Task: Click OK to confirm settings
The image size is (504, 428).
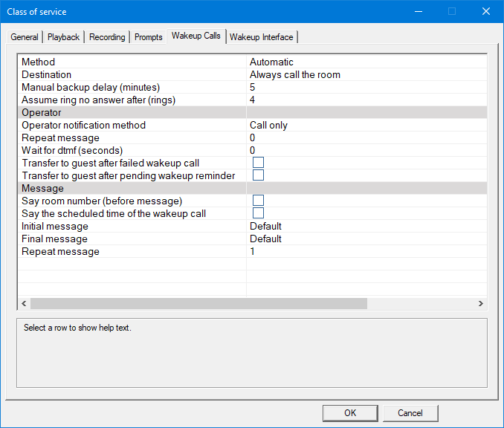Action: [350, 413]
